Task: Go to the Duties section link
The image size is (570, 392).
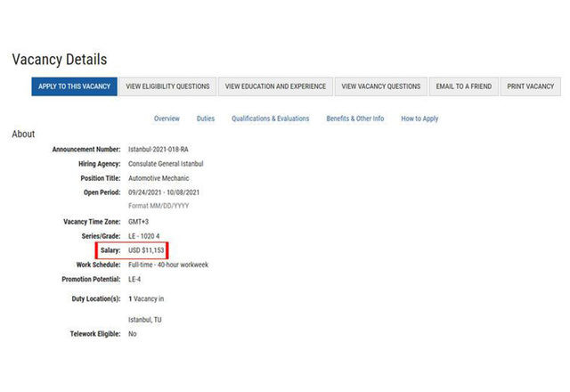Action: tap(206, 118)
